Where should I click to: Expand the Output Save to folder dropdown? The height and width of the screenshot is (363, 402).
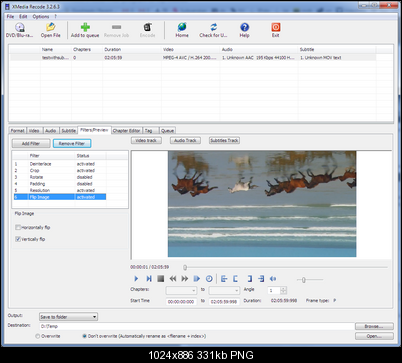click(x=68, y=317)
